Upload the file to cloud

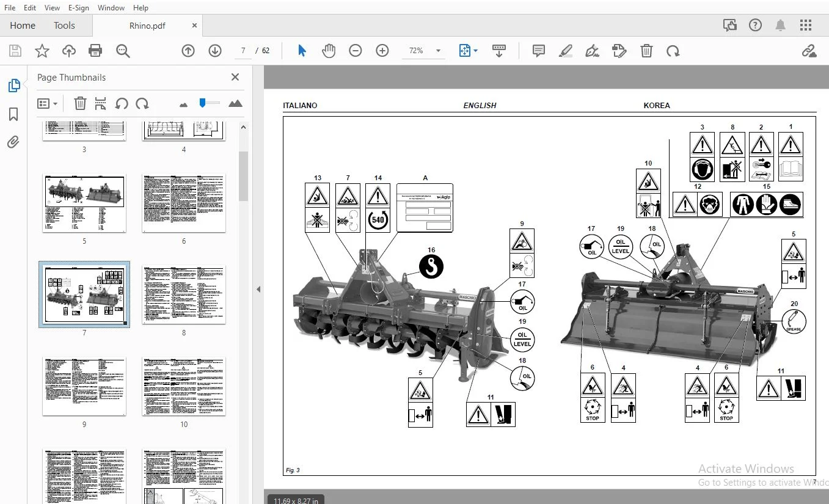(x=68, y=51)
